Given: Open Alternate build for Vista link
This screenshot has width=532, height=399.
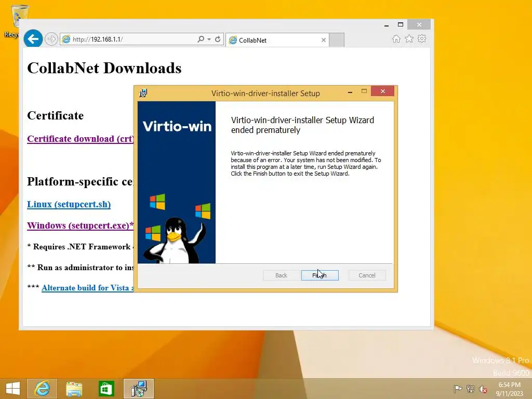Looking at the screenshot, I should click(88, 288).
